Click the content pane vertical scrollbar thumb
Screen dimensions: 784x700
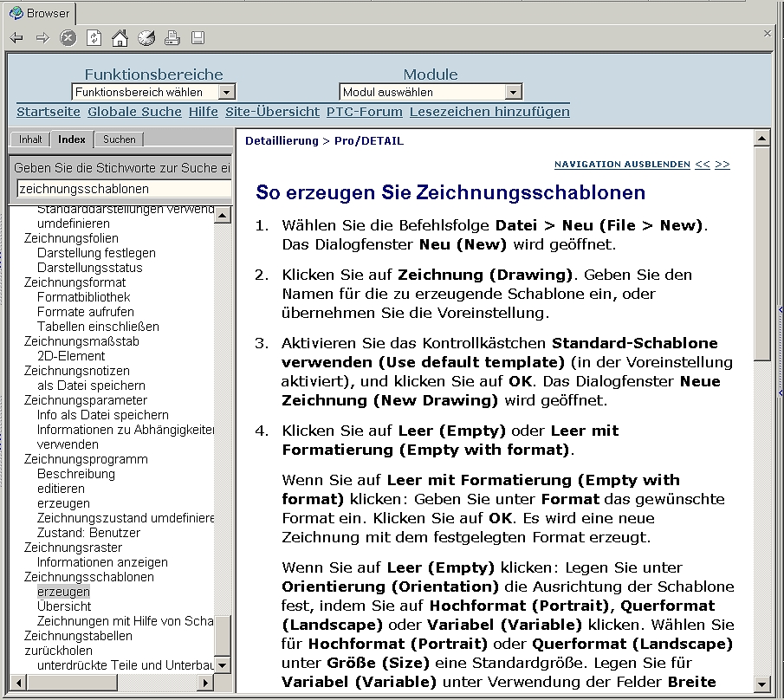coord(761,252)
